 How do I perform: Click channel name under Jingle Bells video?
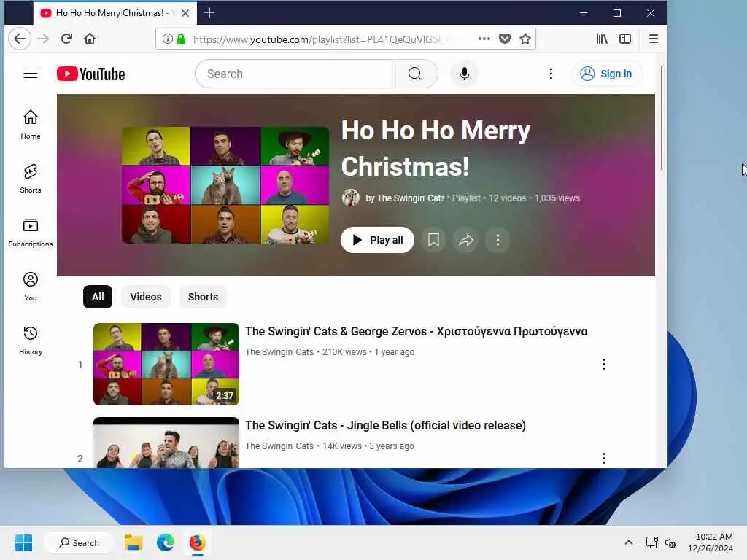[279, 446]
